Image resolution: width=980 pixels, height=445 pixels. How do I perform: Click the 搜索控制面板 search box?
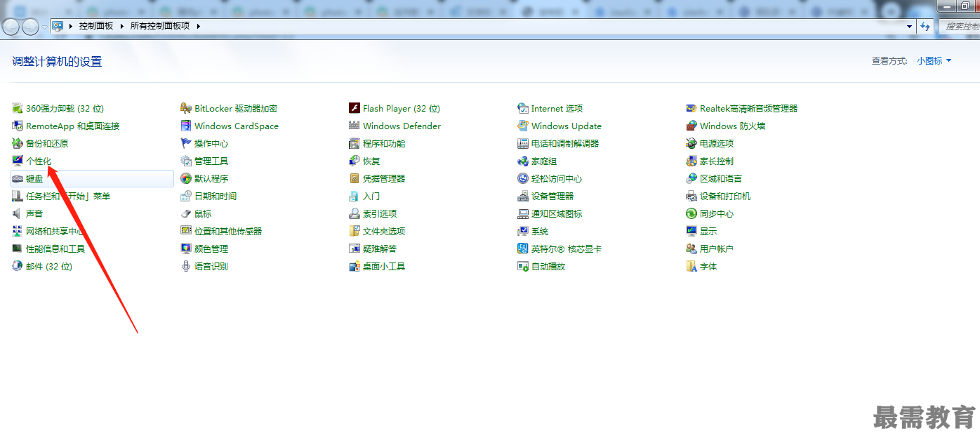point(959,26)
